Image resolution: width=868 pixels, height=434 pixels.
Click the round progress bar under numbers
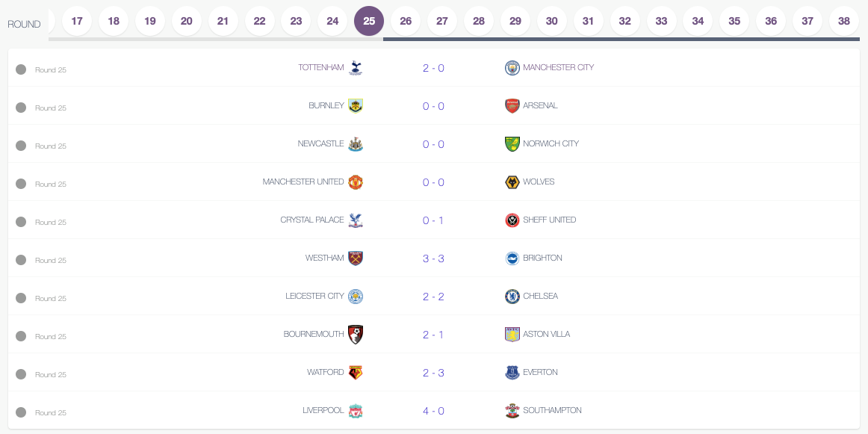(454, 40)
